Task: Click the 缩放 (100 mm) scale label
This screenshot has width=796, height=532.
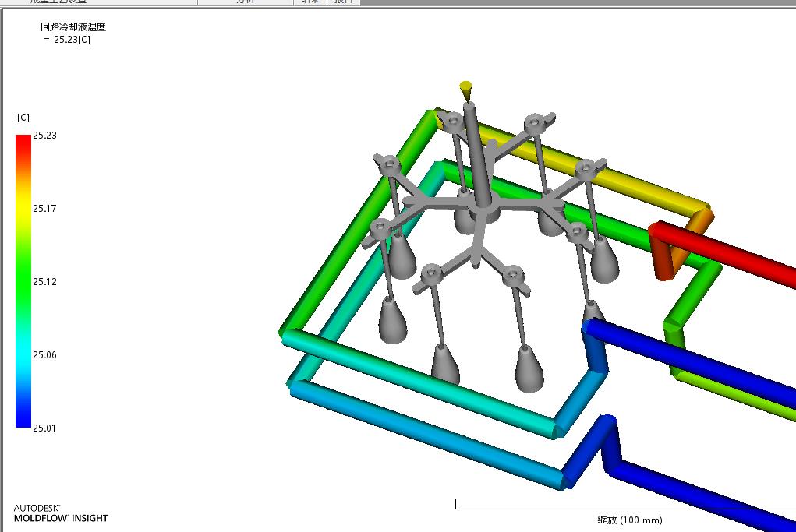Action: 629,520
